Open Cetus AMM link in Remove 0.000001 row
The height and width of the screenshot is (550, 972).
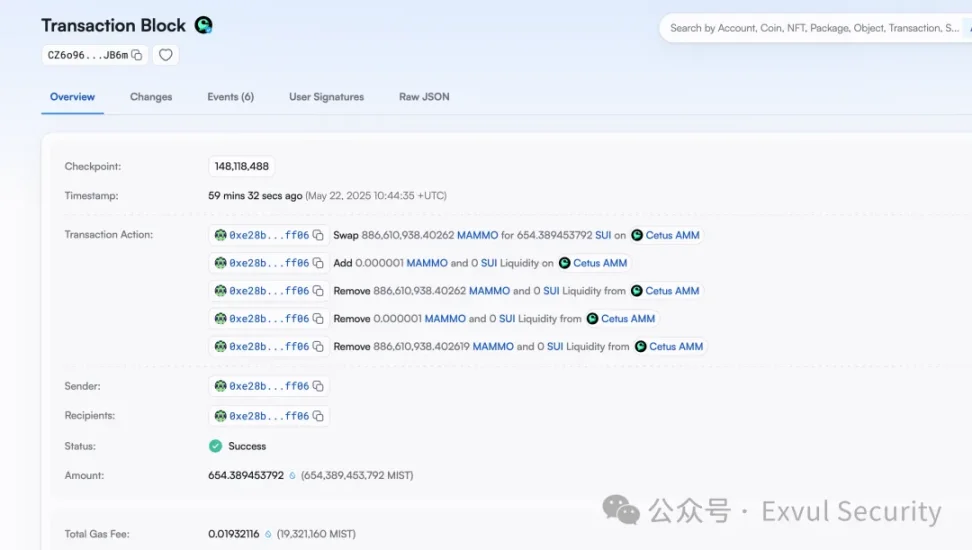(x=628, y=319)
